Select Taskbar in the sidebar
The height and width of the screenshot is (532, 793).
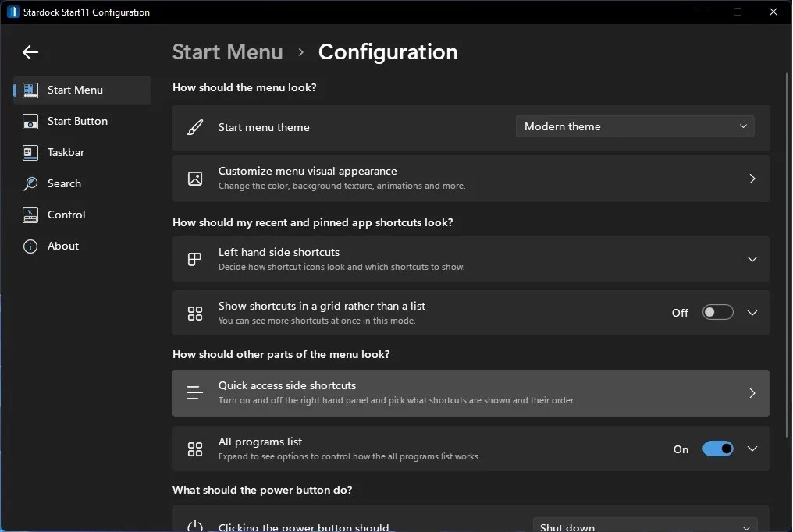pyautogui.click(x=83, y=153)
